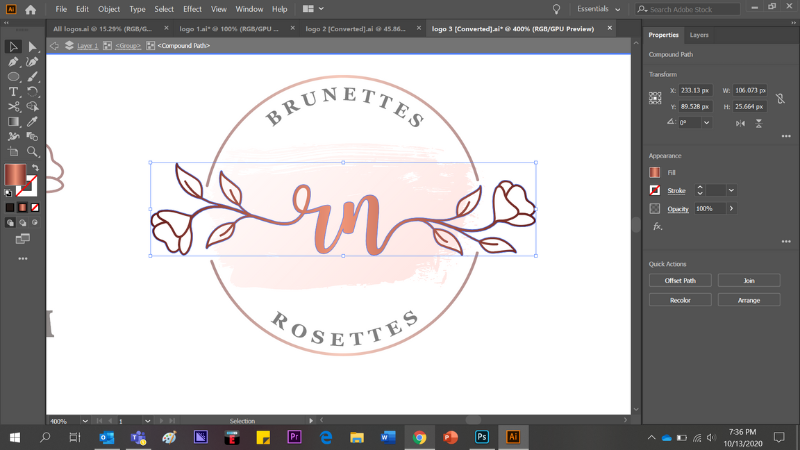Expand the rotation angle dropdown

[x=707, y=122]
